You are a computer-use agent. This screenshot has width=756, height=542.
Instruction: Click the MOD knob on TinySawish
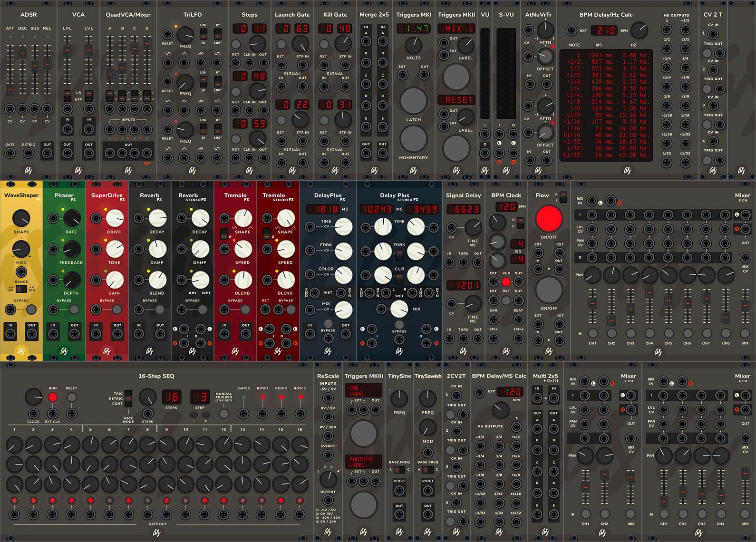click(428, 427)
